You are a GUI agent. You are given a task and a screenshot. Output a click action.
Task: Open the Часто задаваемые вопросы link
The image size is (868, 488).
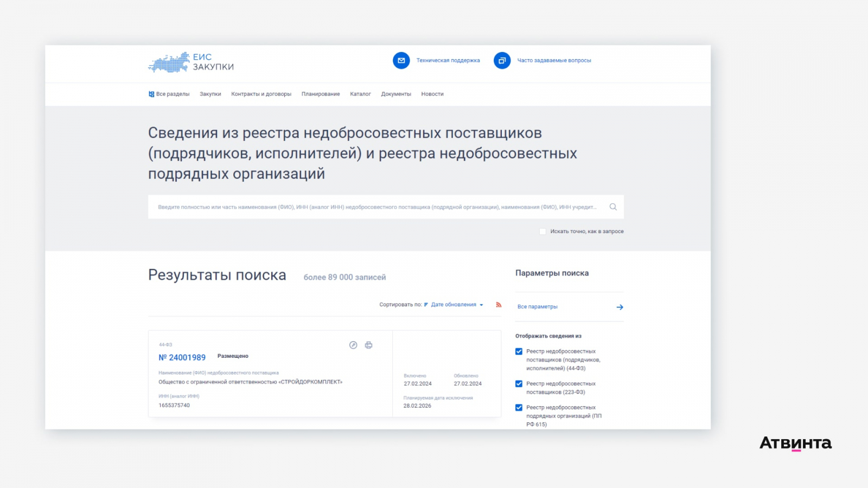[554, 60]
